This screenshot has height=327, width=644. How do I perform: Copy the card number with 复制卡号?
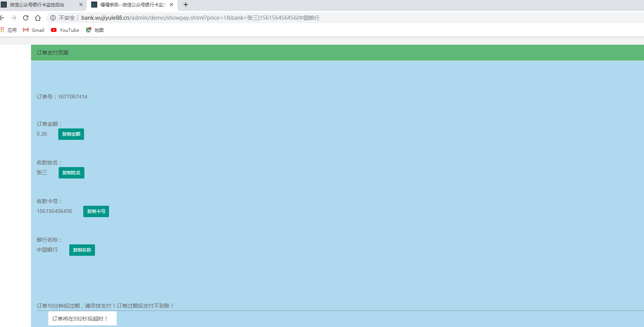coord(96,211)
